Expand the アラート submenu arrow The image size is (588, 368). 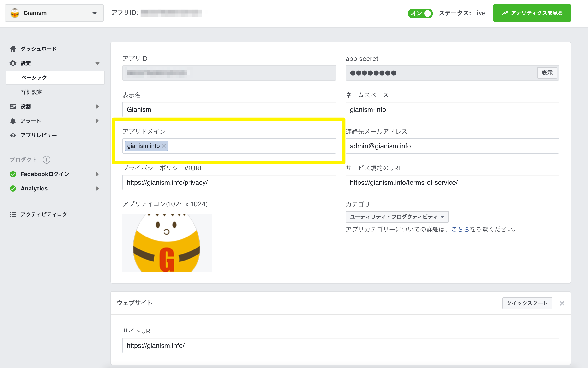click(98, 121)
